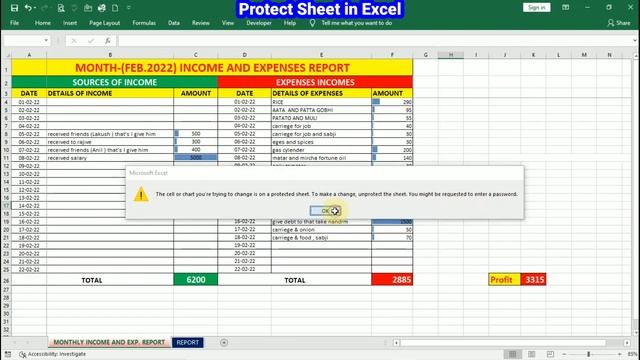The width and height of the screenshot is (640, 360).
Task: Click the 'received to rajive' cell
Action: [110, 142]
